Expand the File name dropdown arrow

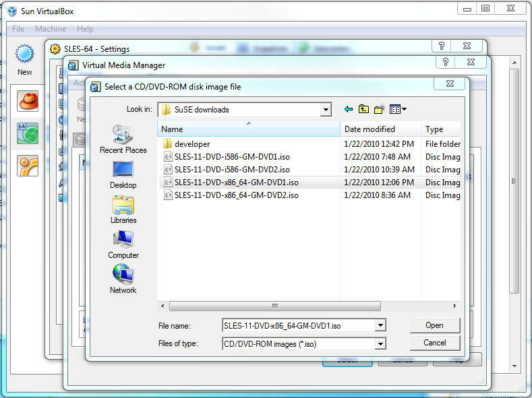click(381, 325)
